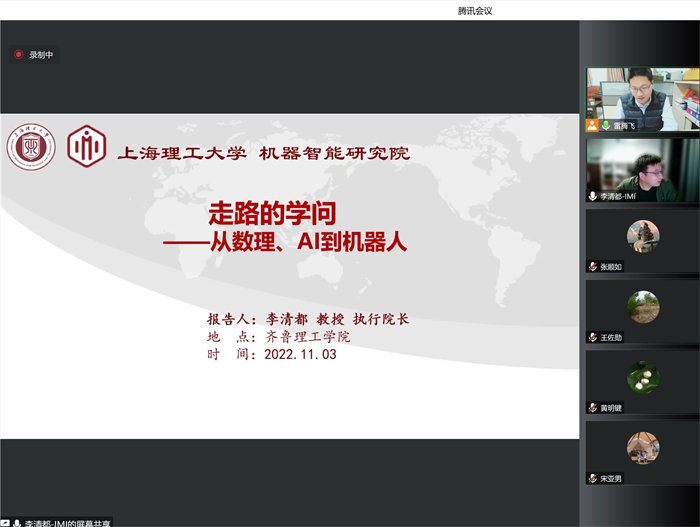The height and width of the screenshot is (527, 700).
Task: Click 宋亚男's profile avatar
Action: [x=642, y=448]
